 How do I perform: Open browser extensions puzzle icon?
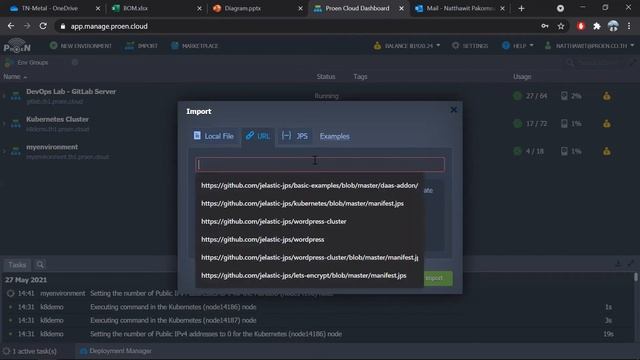click(597, 26)
